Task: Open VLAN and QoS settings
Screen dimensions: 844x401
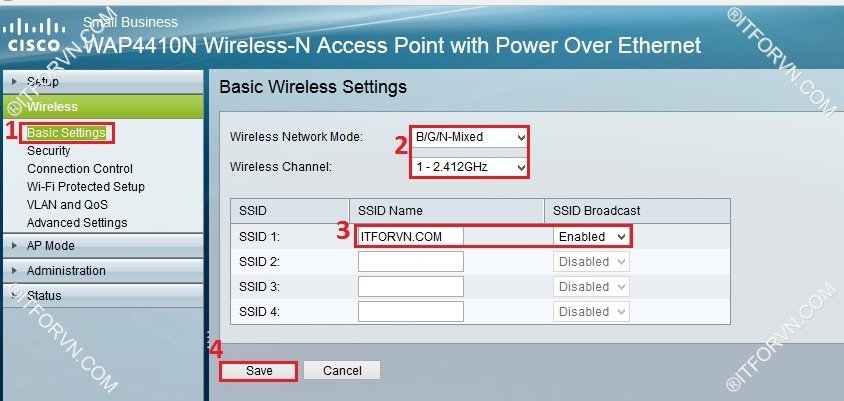Action: 67,205
